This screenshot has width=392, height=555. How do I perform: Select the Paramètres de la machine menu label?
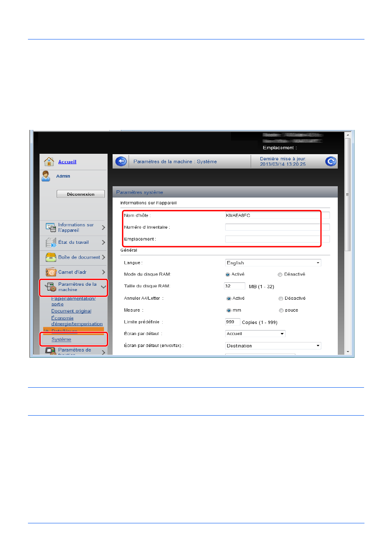pos(77,287)
